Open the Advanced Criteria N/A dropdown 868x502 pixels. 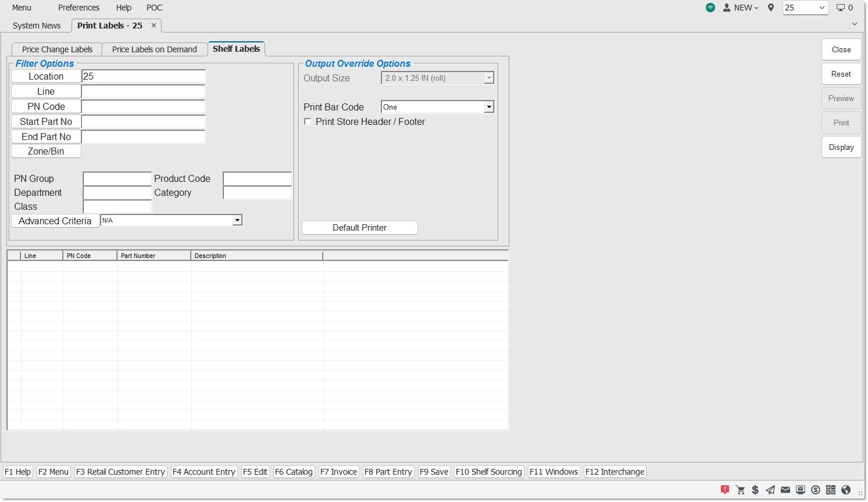tap(237, 220)
